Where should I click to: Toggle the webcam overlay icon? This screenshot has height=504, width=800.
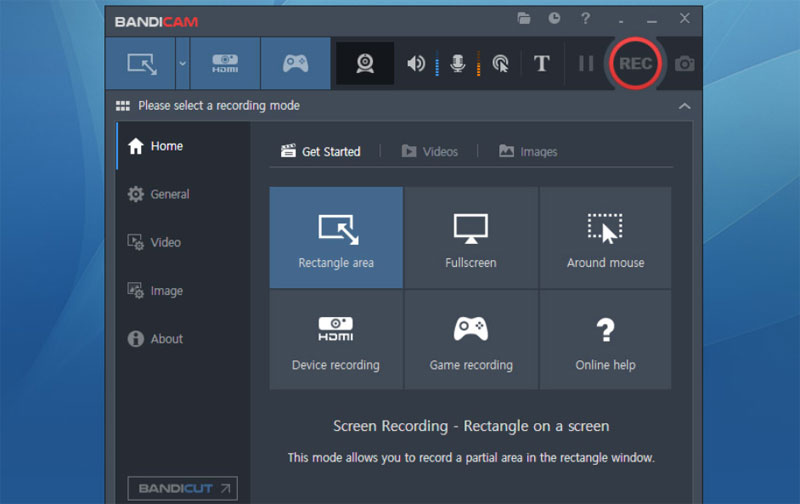365,64
